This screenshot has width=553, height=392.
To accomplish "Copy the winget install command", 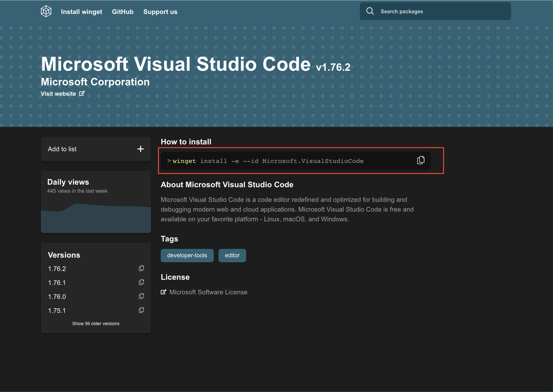I will [421, 160].
